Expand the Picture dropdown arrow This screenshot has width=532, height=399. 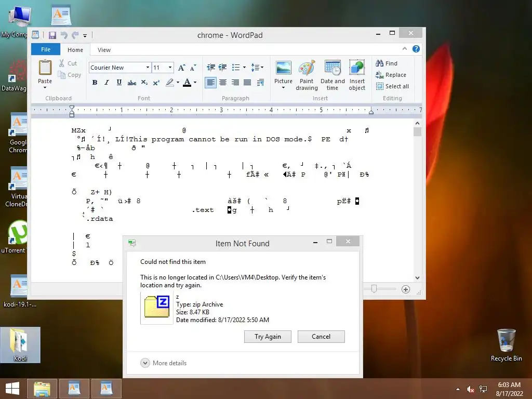(x=283, y=88)
